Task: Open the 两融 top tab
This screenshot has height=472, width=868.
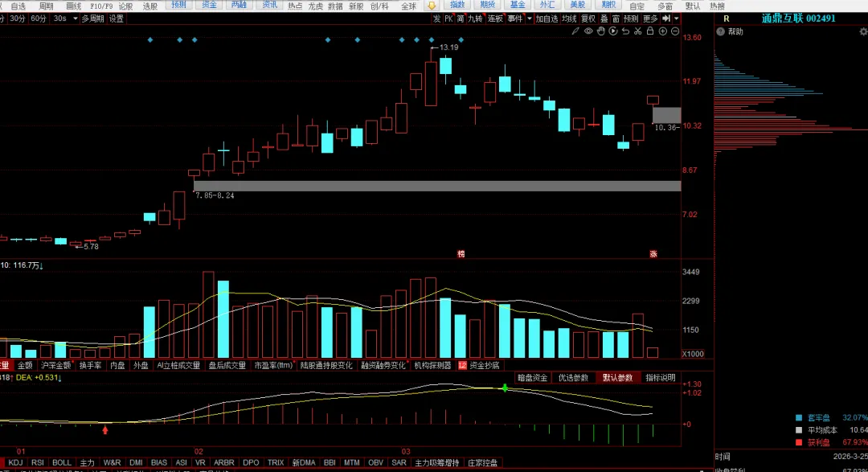Action: tap(240, 5)
